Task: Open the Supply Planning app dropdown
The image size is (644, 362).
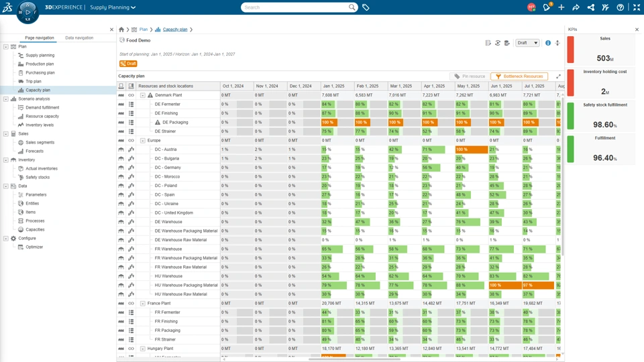Action: pos(113,7)
